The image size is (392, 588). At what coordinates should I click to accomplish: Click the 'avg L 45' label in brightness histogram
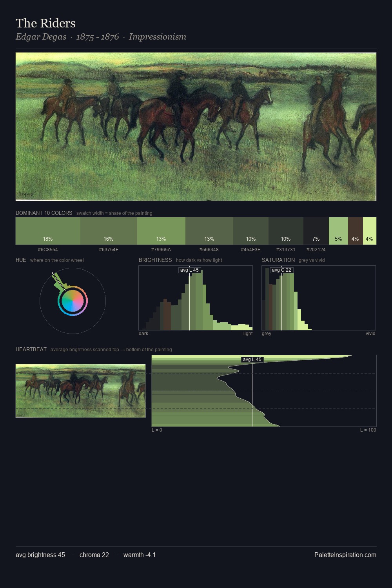(189, 270)
